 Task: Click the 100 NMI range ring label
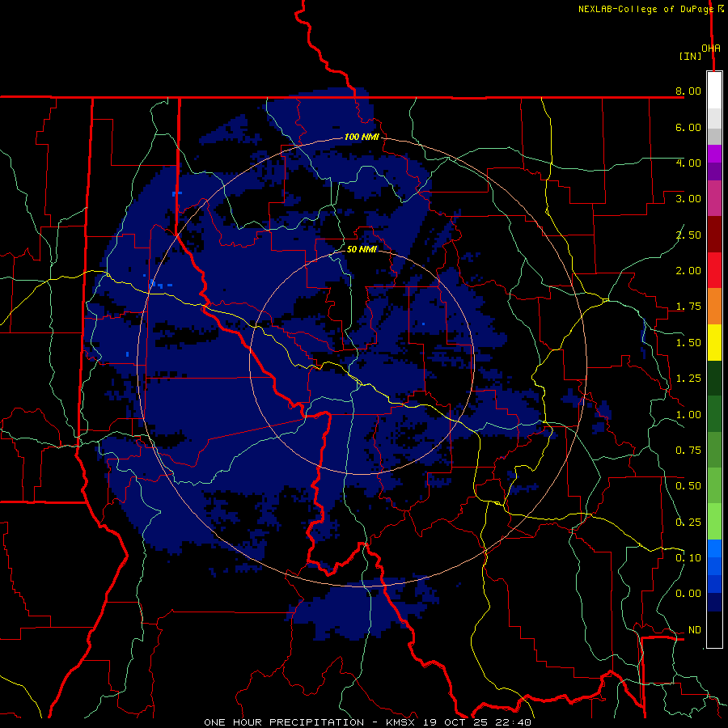point(362,137)
